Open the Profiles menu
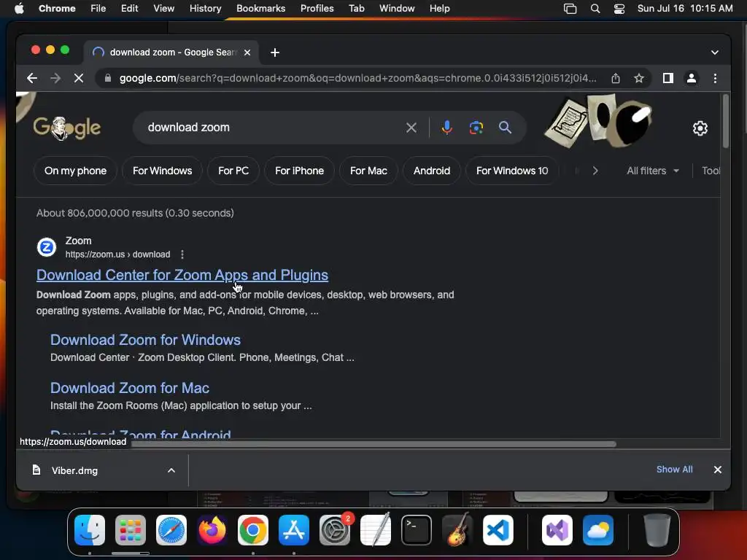The height and width of the screenshot is (560, 747). [317, 9]
